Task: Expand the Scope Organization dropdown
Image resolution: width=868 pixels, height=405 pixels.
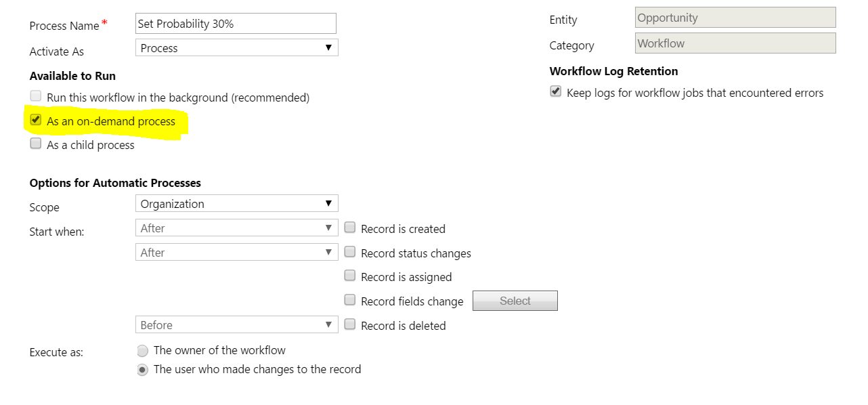Action: pyautogui.click(x=236, y=204)
